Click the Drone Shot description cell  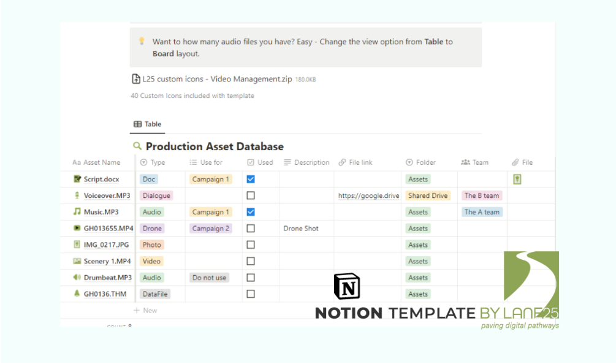point(306,228)
